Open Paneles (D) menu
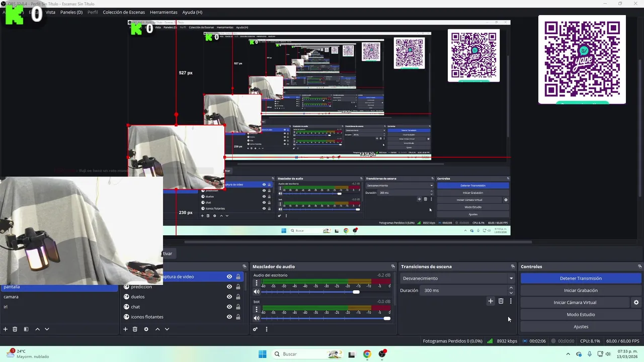 click(71, 12)
